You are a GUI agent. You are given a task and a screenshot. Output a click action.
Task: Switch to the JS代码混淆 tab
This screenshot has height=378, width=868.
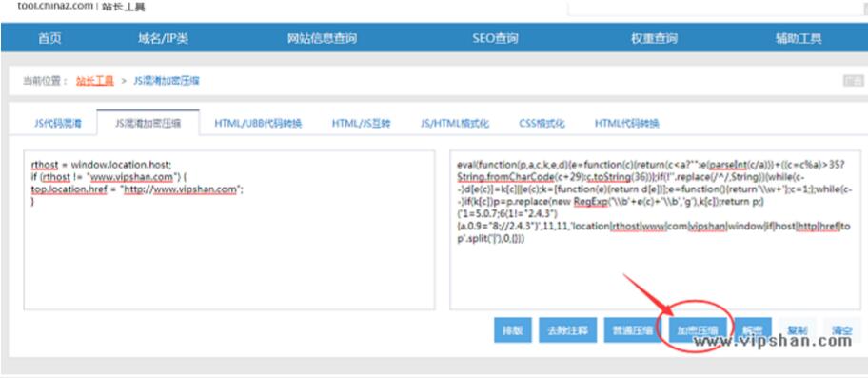coord(57,124)
